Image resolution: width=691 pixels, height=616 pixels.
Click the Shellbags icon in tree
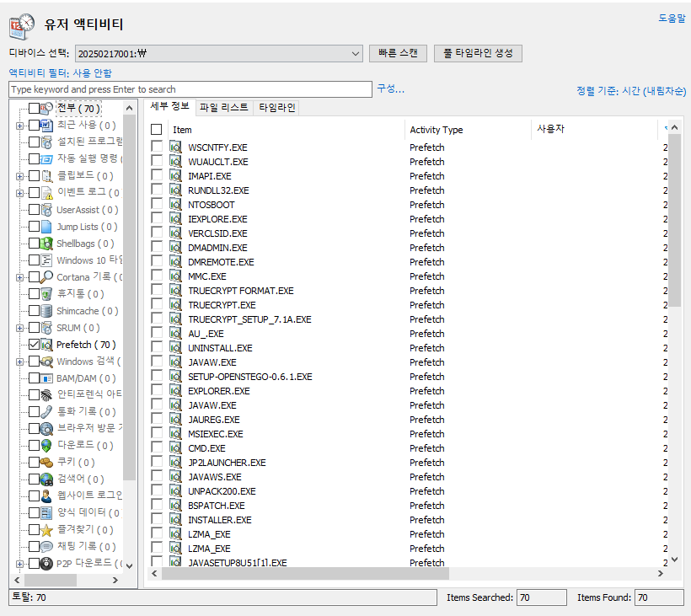[46, 244]
